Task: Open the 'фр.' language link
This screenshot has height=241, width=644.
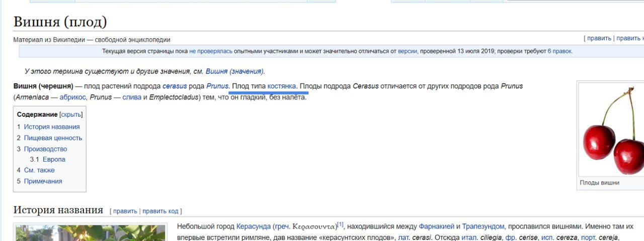Action: pos(510,237)
